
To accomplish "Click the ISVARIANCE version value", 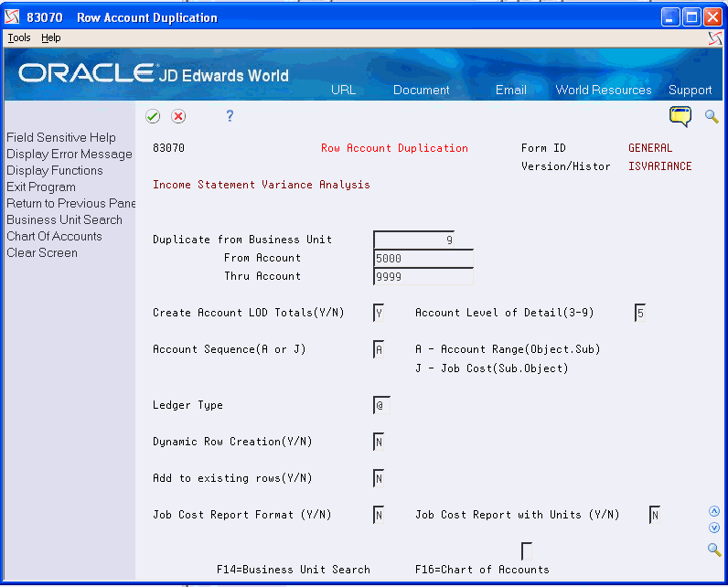I will coord(659,166).
